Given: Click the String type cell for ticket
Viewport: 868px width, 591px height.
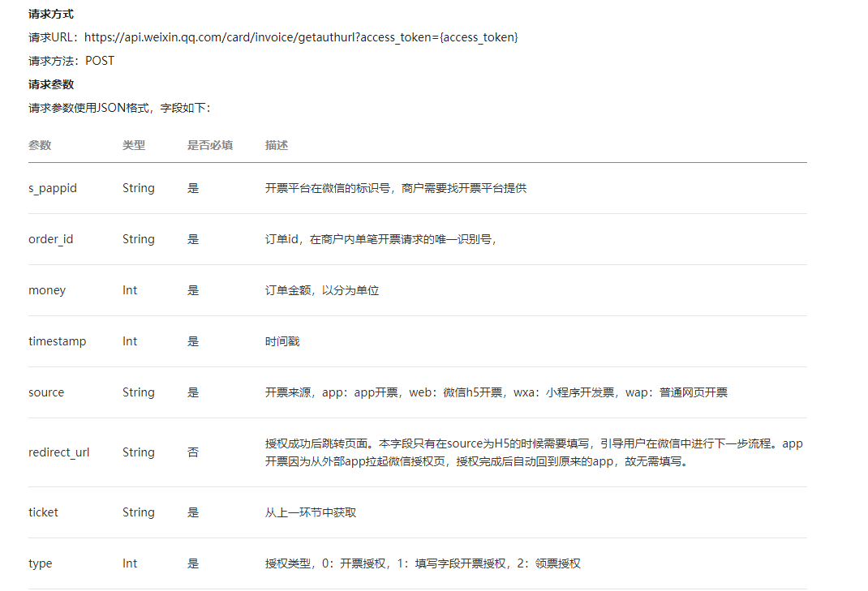Looking at the screenshot, I should [x=139, y=512].
